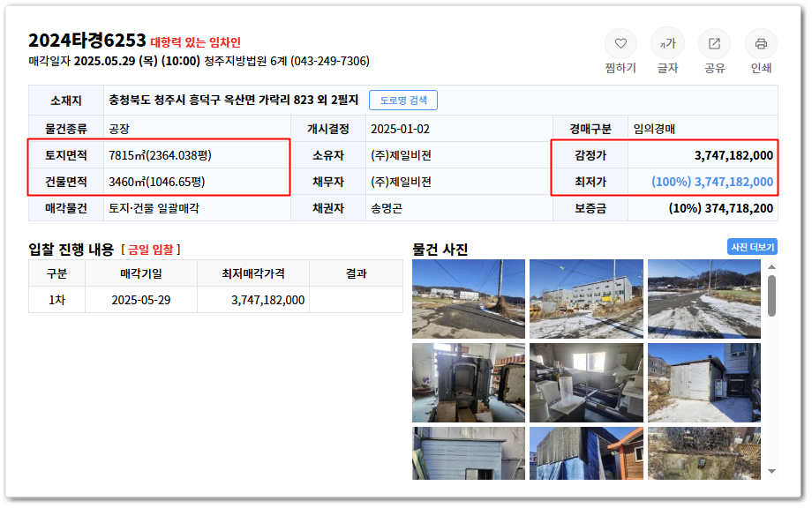This screenshot has height=508, width=812.
Task: Click the photo gallery scrollbar thumb
Action: point(771,295)
